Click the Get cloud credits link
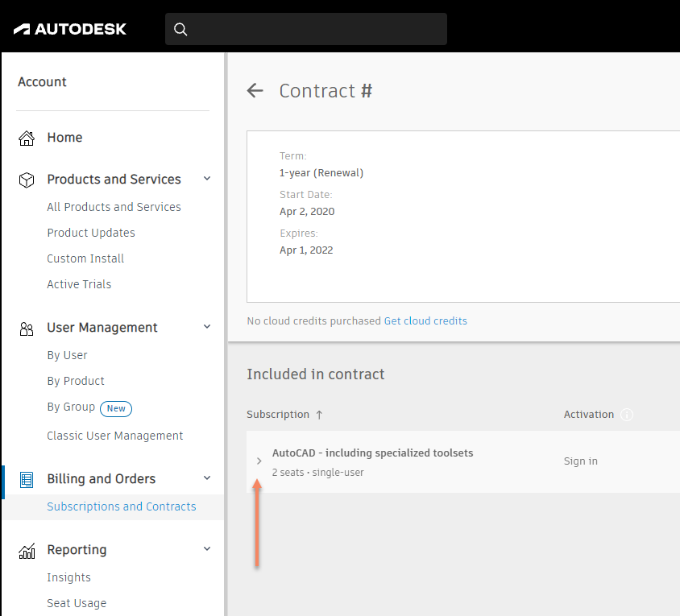The height and width of the screenshot is (616, 680). [425, 320]
